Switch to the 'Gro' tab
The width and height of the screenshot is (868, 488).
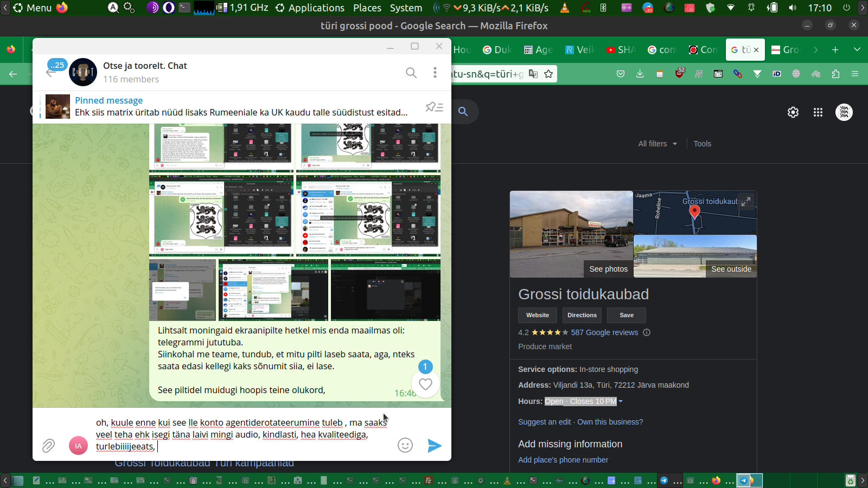click(x=786, y=50)
